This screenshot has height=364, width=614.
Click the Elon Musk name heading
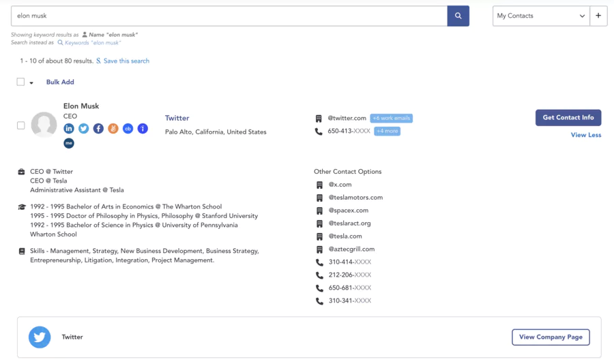click(x=81, y=106)
